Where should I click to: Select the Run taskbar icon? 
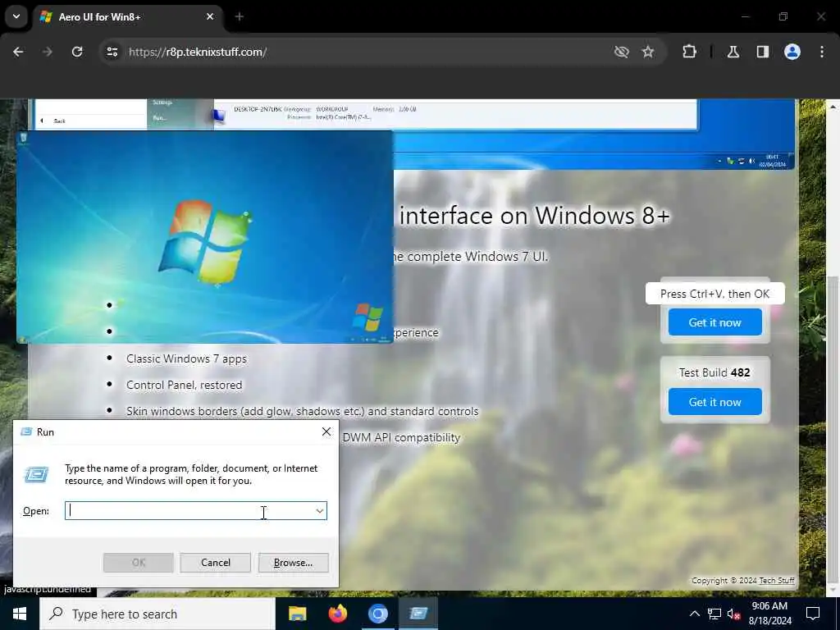pos(418,614)
